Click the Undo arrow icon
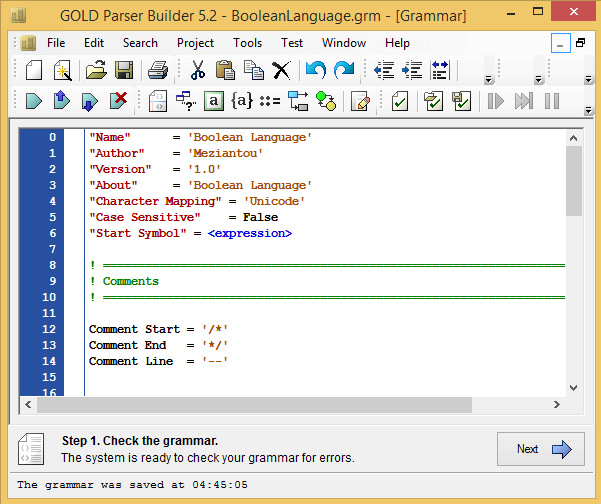 pos(316,70)
